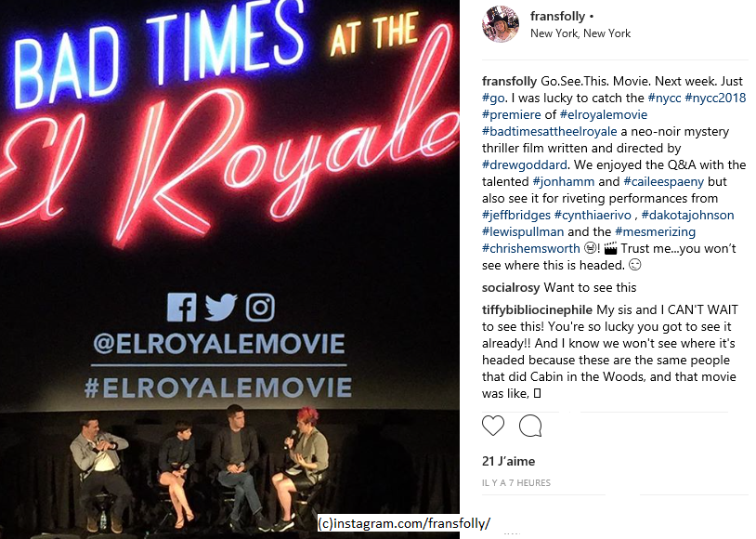The width and height of the screenshot is (756, 539).
Task: Open the #chrishemsworth hashtag
Action: (531, 248)
